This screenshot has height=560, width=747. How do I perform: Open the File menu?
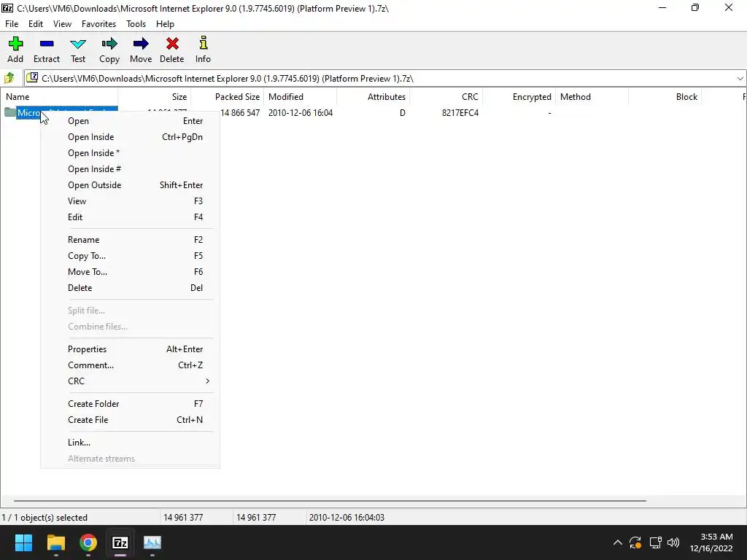pos(12,24)
